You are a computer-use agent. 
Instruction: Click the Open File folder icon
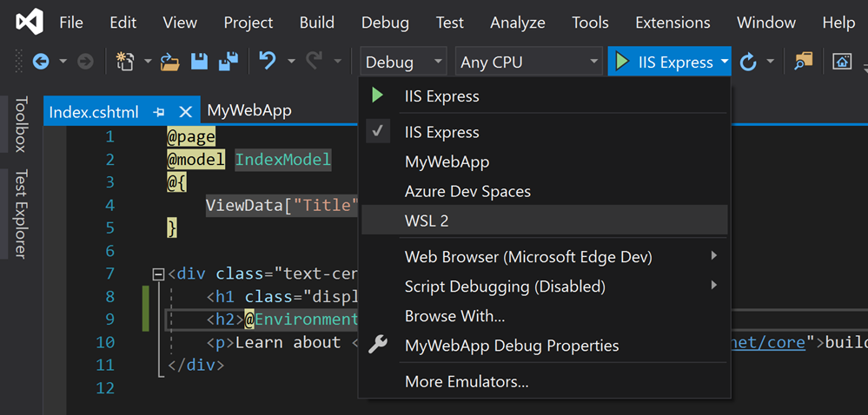click(170, 62)
